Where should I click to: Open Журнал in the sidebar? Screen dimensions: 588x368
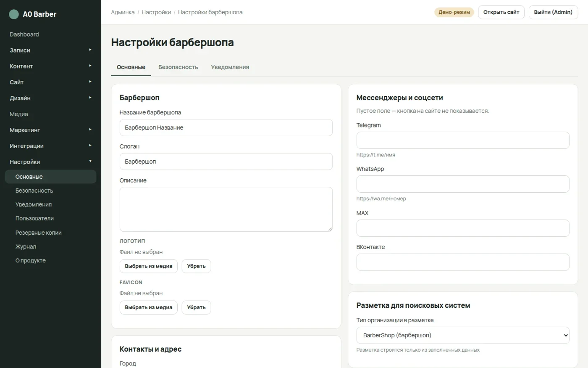coord(50,246)
